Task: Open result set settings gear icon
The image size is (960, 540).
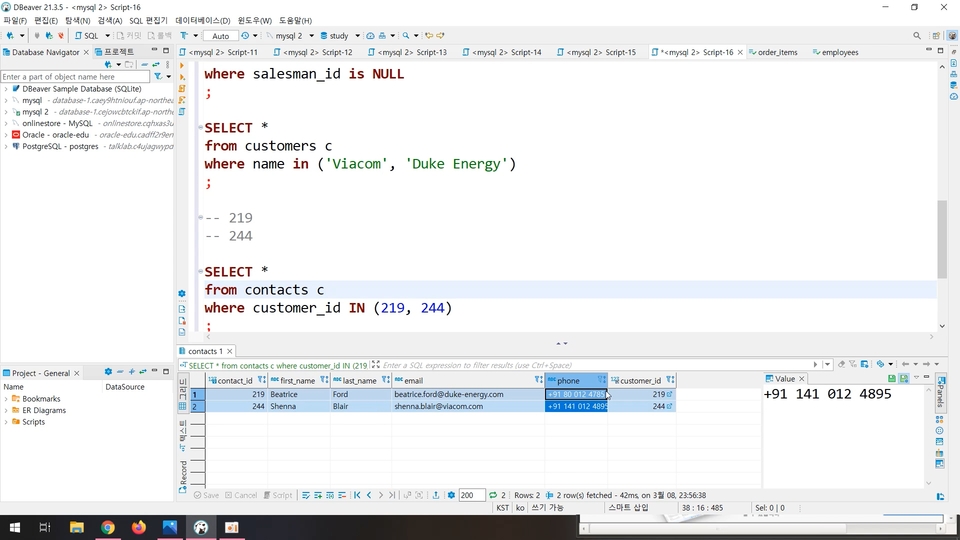Action: (451, 495)
